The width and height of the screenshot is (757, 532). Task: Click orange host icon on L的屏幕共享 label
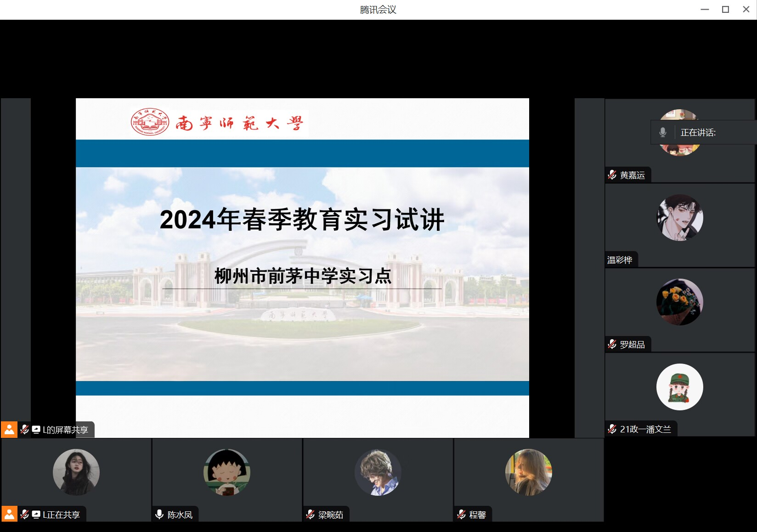[9, 430]
